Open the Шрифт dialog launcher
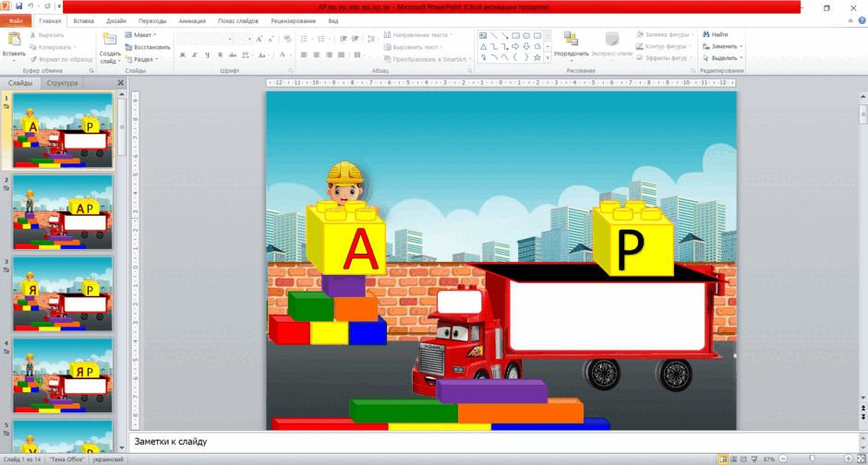Viewport: 868px width, 465px height. coord(290,71)
